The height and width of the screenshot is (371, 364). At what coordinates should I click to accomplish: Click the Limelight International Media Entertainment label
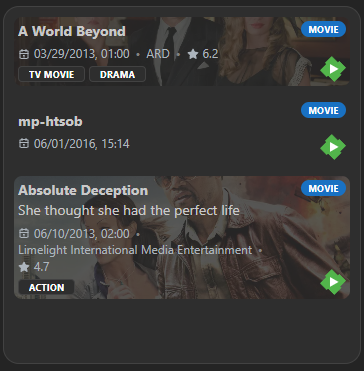[135, 250]
